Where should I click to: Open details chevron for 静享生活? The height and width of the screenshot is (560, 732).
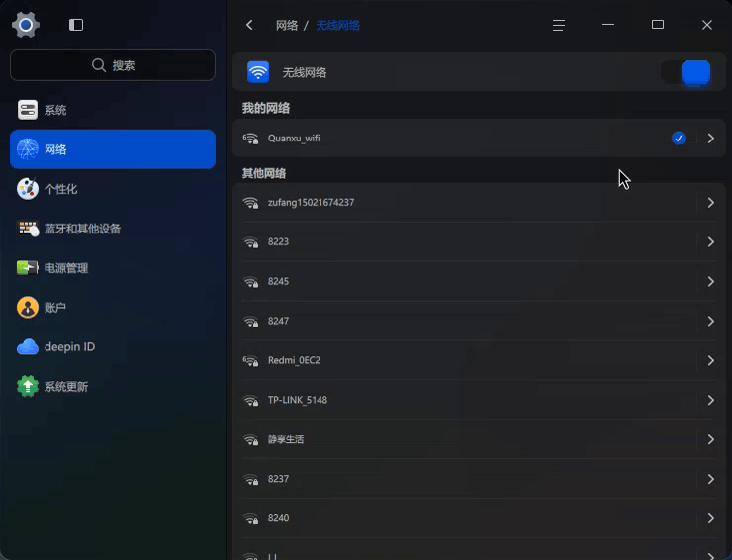click(710, 439)
